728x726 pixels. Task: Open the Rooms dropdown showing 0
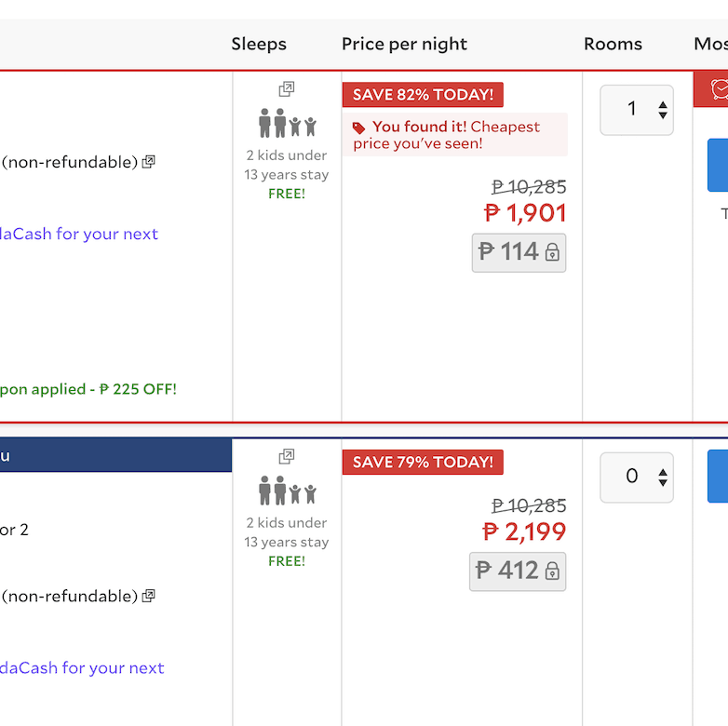(637, 477)
